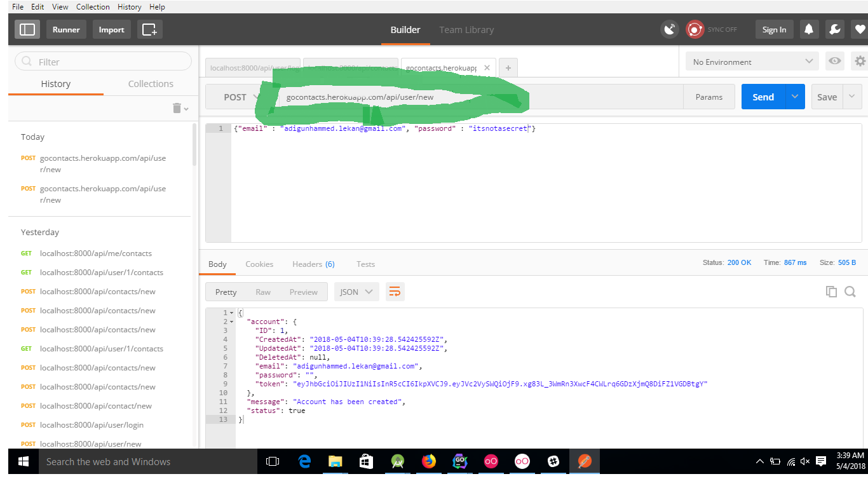Open Windows Store from taskbar

(x=366, y=461)
